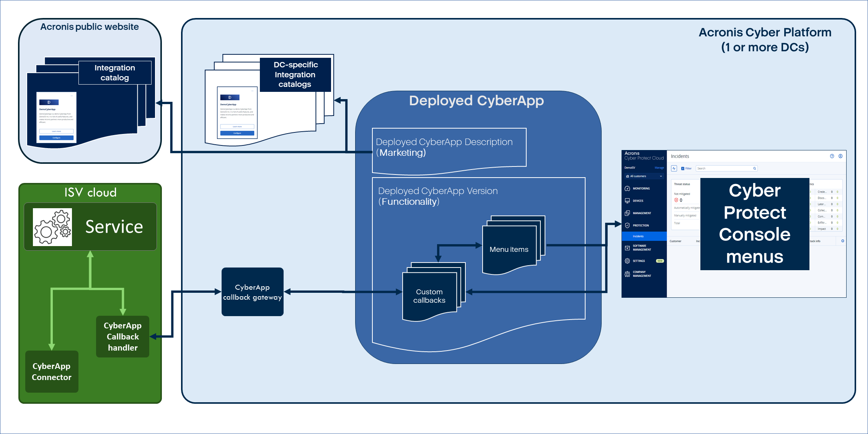Click the DemoCyberApp thumbnail in public Integration catalog

(57, 117)
